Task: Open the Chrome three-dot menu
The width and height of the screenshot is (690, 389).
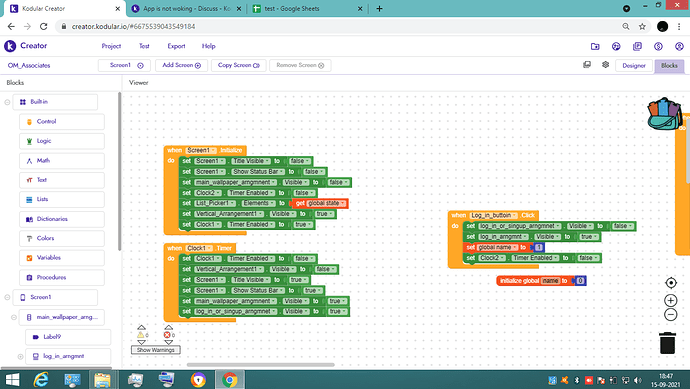Action: 679,26
